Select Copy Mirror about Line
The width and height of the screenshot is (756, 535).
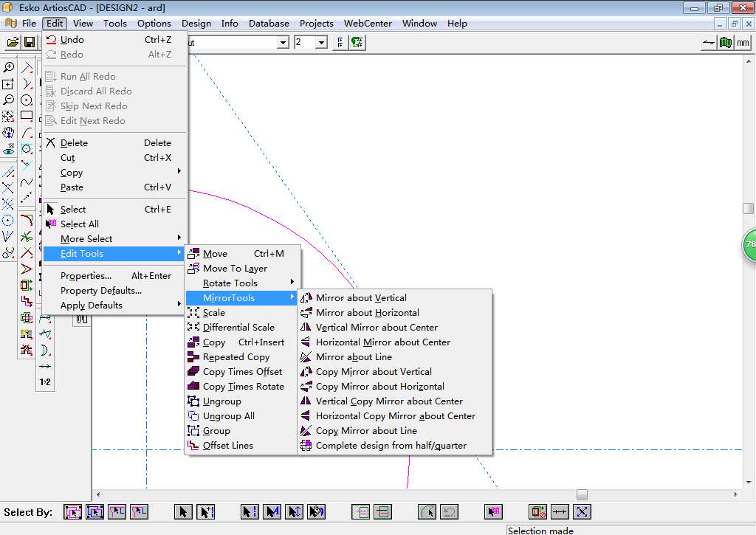click(366, 431)
